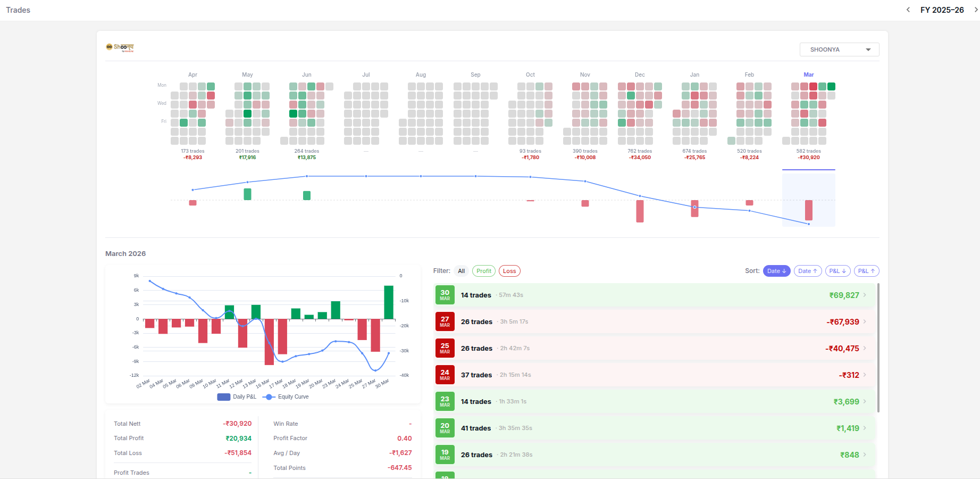Select the Jun month heatmap label
Image resolution: width=980 pixels, height=479 pixels.
point(307,75)
